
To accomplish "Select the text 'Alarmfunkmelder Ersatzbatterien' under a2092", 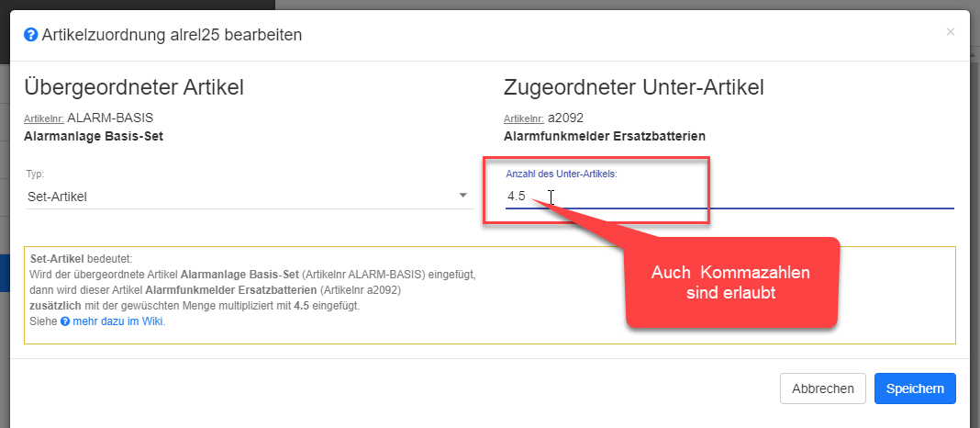I will [x=605, y=136].
